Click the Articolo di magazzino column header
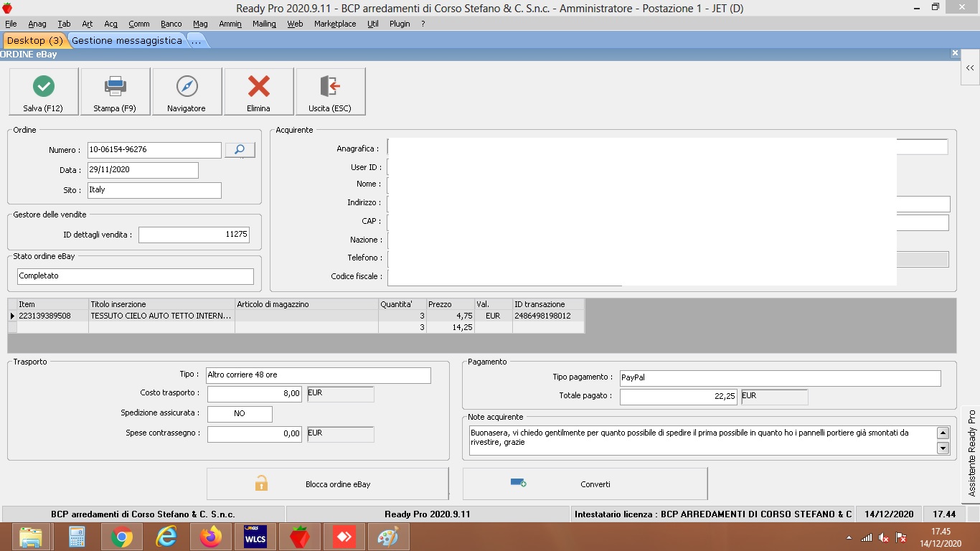 (306, 304)
